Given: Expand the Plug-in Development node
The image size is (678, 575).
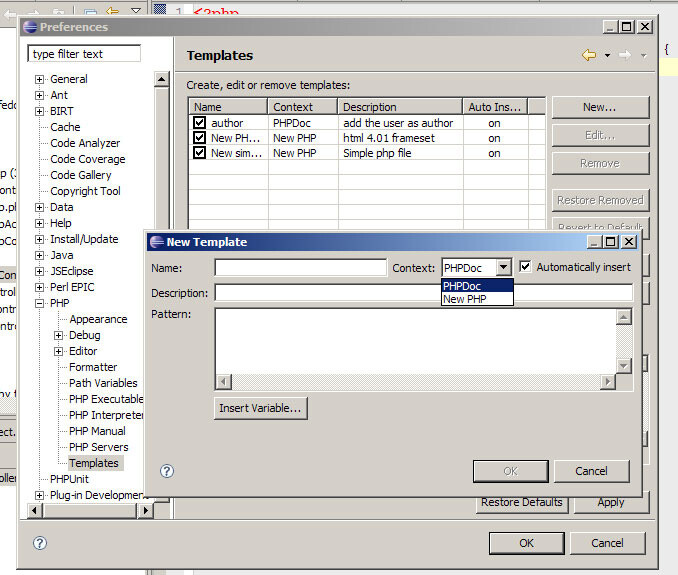Looking at the screenshot, I should 39,495.
